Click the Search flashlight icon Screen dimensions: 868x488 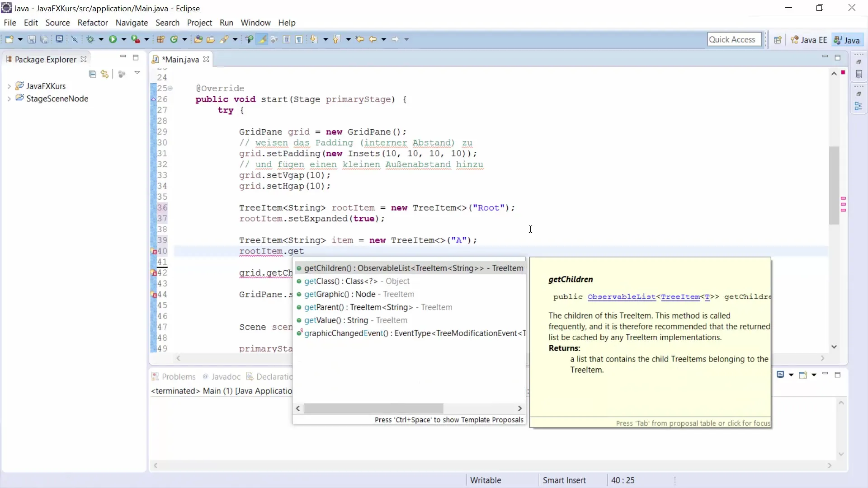(224, 39)
